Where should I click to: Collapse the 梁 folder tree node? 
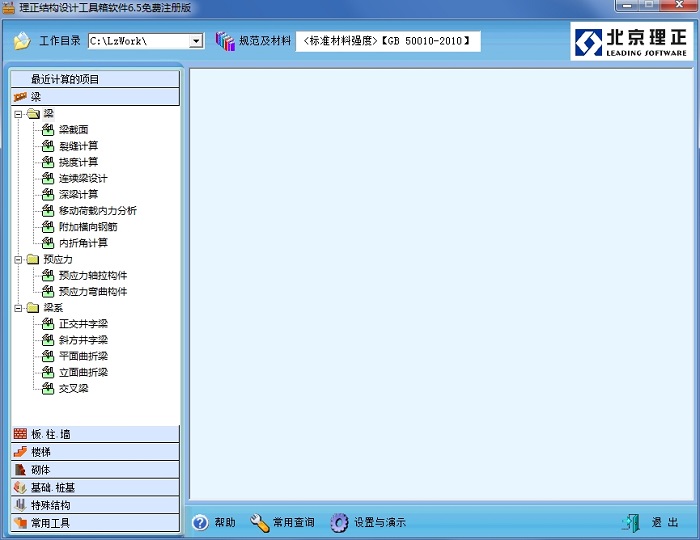(x=18, y=114)
